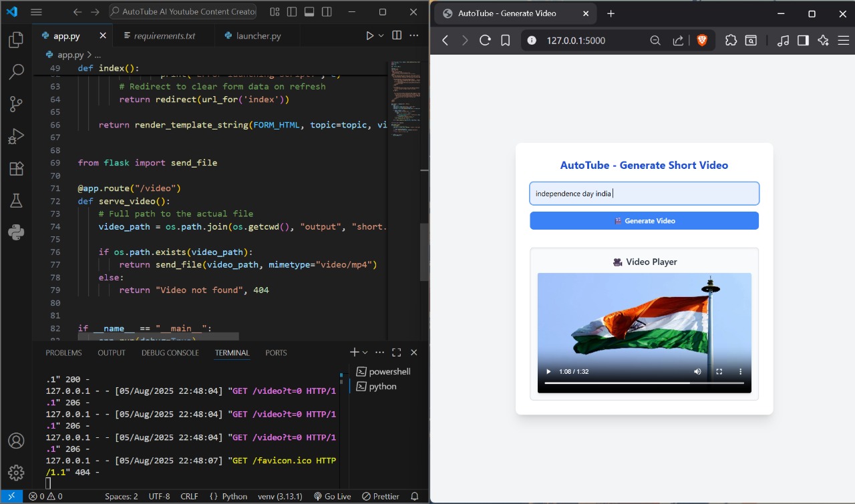Switch to the requirements.txt editor tab
Screen dimensions: 855x504
(x=164, y=35)
